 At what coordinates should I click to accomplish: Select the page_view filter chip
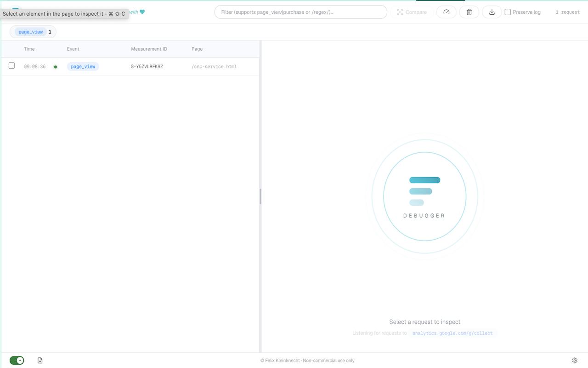pos(33,32)
